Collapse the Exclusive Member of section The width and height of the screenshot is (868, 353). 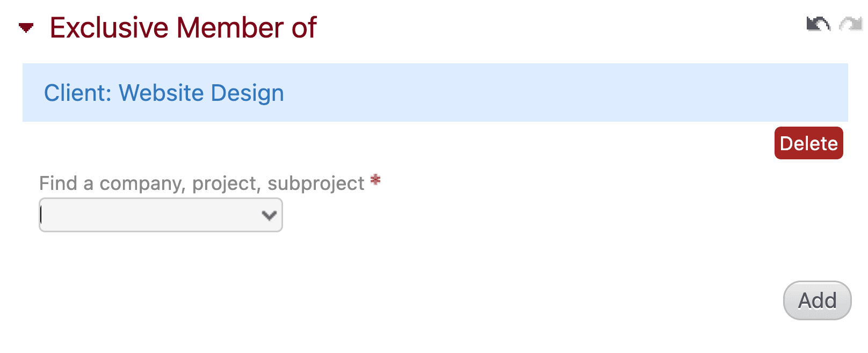(26, 27)
